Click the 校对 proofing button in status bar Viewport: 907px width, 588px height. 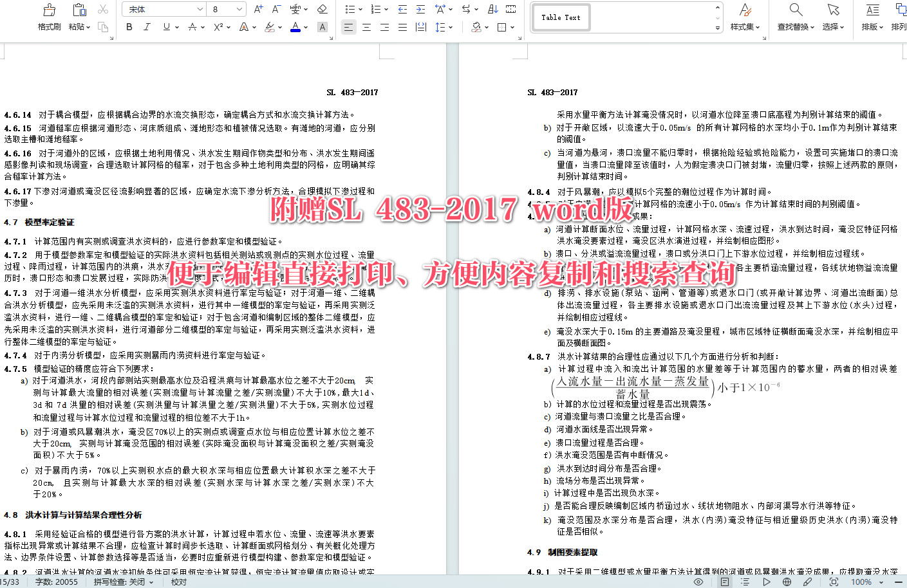178,581
